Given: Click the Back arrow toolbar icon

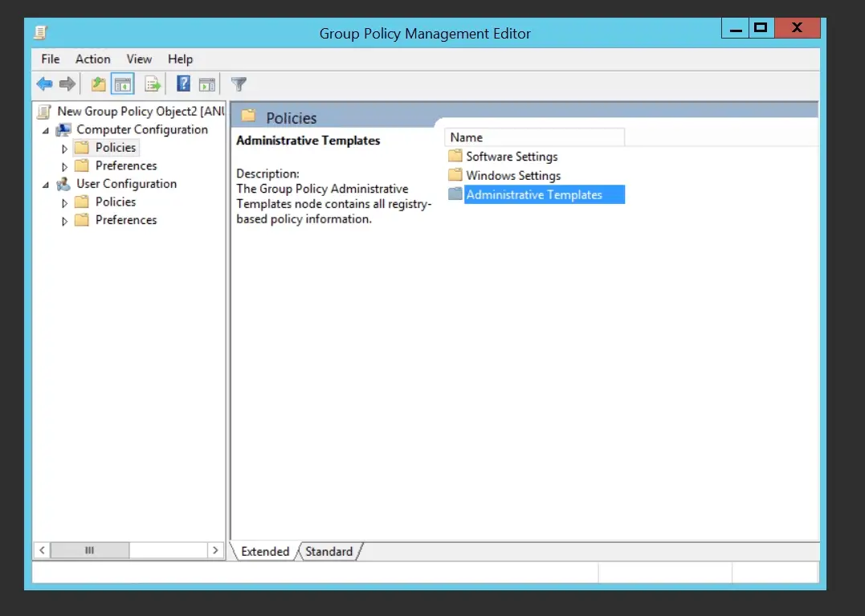Looking at the screenshot, I should (44, 84).
